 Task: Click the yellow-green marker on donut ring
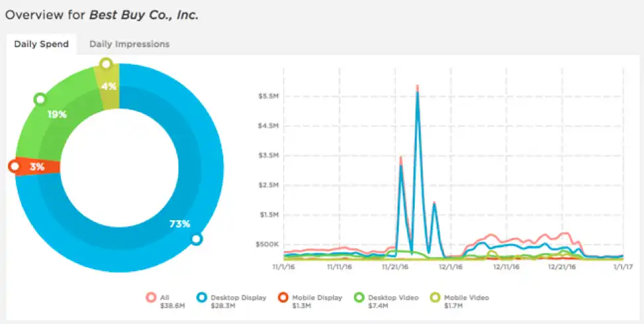point(106,63)
